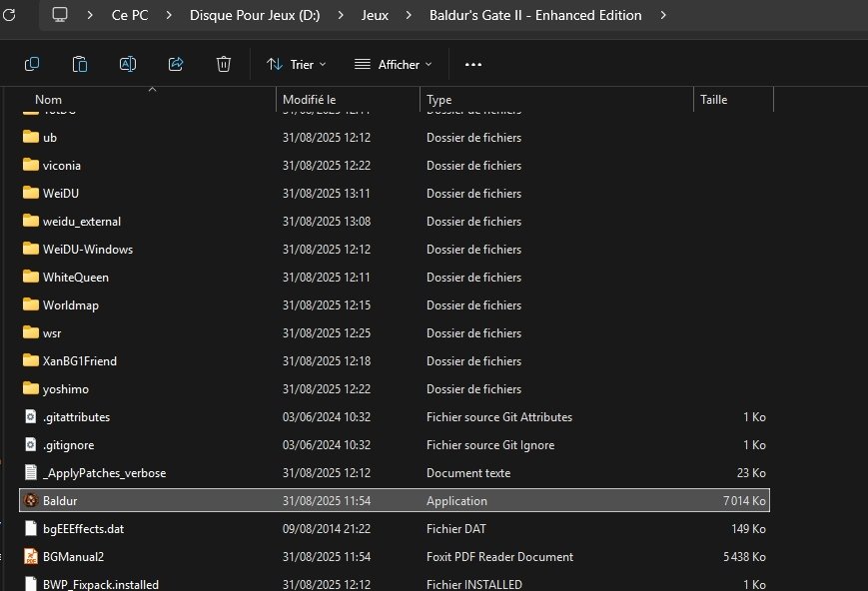This screenshot has height=591, width=868.
Task: Select the weidu_external folder icon
Action: pos(31,221)
